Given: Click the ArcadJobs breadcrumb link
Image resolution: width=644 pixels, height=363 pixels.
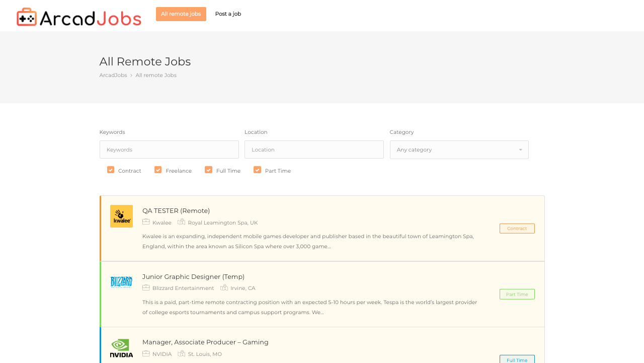Looking at the screenshot, I should coord(113,75).
